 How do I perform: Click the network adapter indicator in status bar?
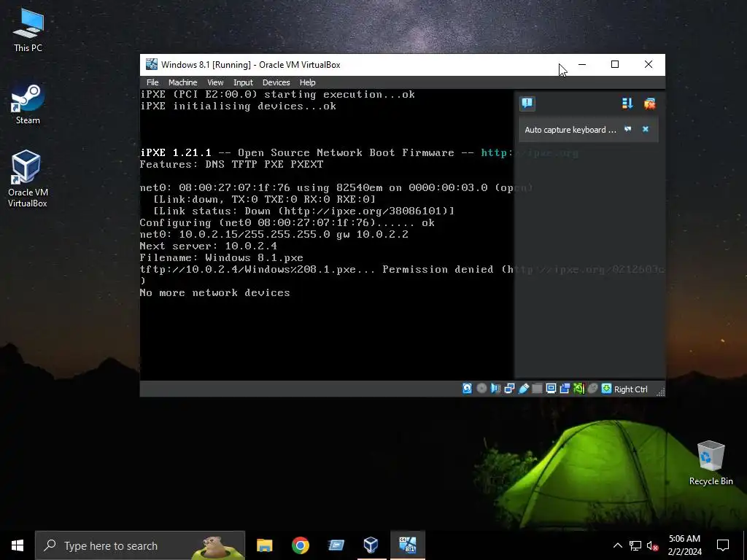coord(509,389)
